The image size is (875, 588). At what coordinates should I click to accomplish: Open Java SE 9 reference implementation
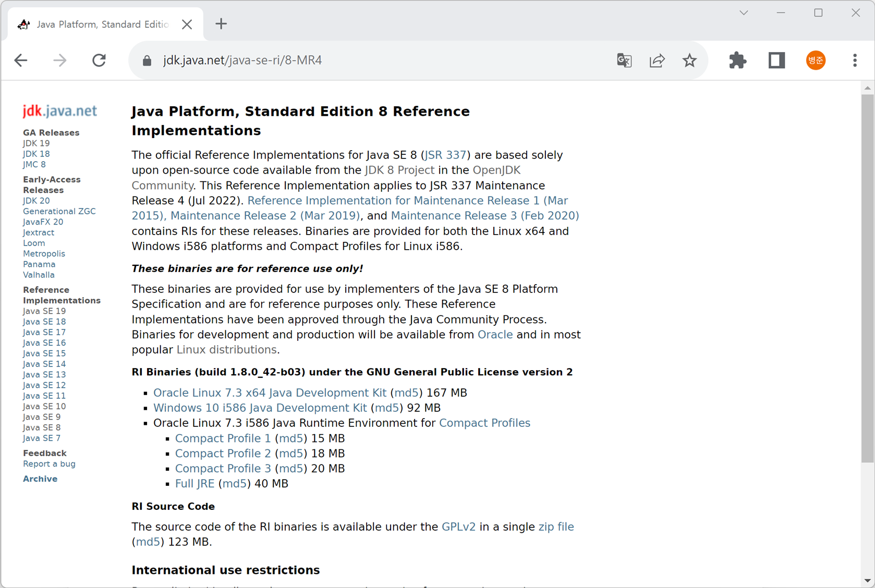[42, 417]
